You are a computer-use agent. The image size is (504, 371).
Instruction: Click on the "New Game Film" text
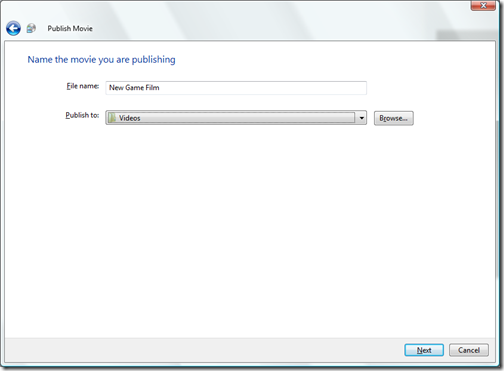coord(134,88)
